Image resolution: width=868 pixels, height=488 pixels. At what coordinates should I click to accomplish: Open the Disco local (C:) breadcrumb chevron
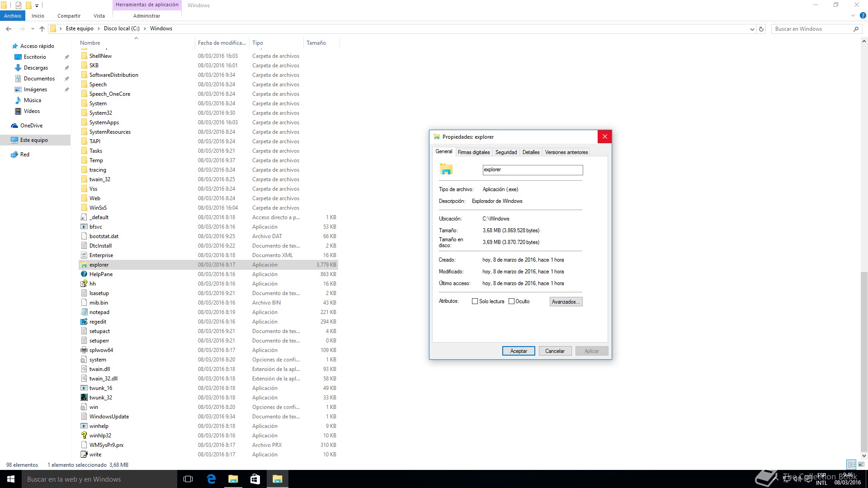point(145,28)
